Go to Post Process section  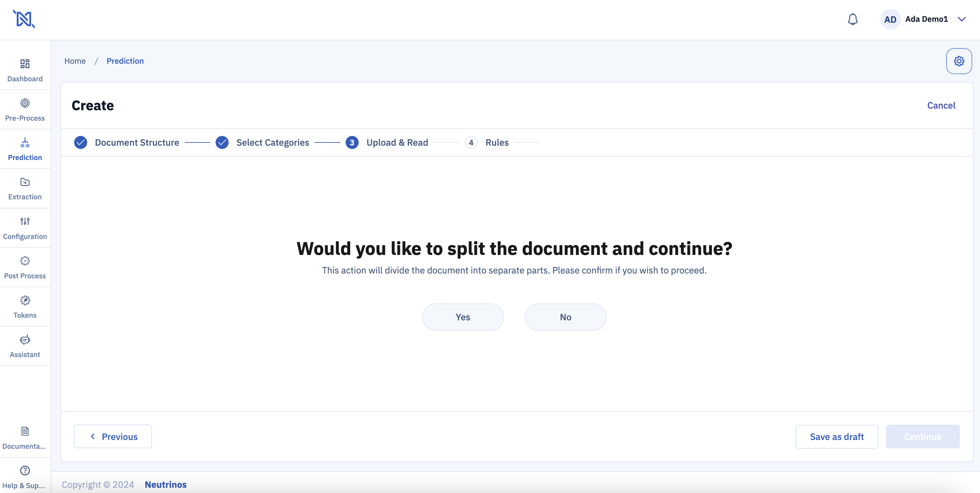click(25, 268)
